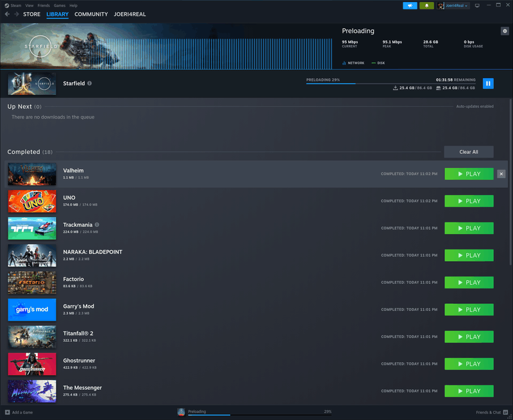Play Valheim
This screenshot has width=513, height=420.
pyautogui.click(x=469, y=174)
